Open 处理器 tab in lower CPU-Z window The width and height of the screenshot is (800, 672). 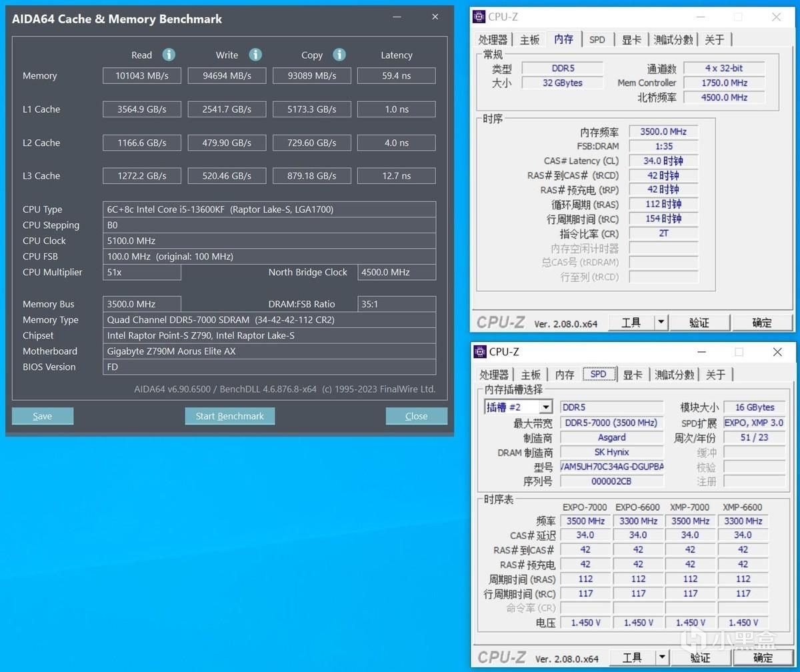[x=494, y=375]
